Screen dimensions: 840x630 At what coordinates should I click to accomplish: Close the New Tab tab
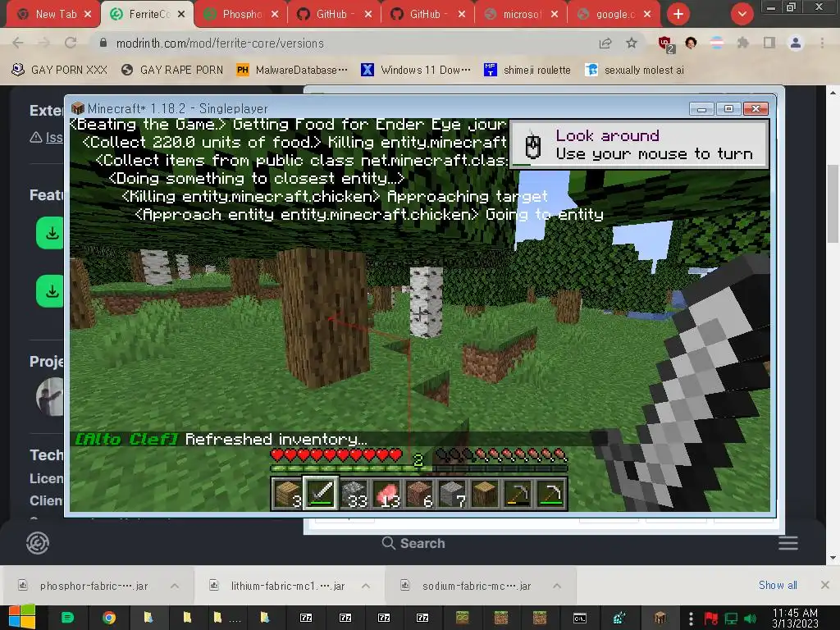(88, 14)
